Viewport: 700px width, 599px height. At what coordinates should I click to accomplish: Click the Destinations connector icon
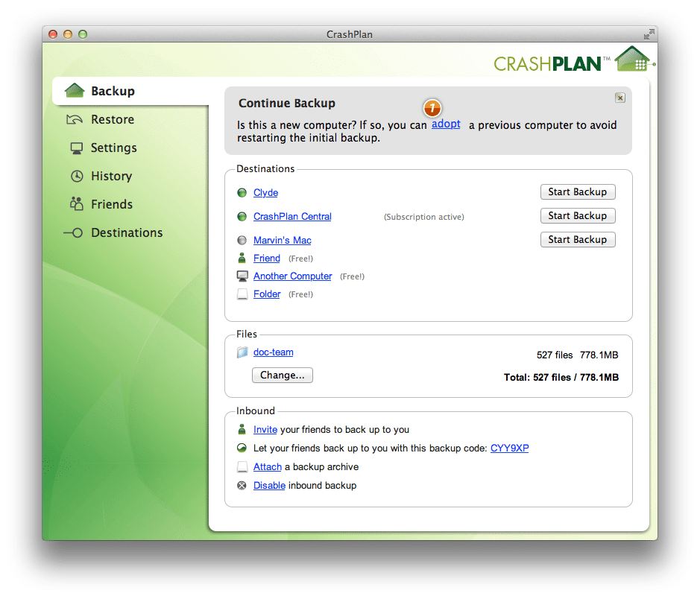pyautogui.click(x=73, y=233)
